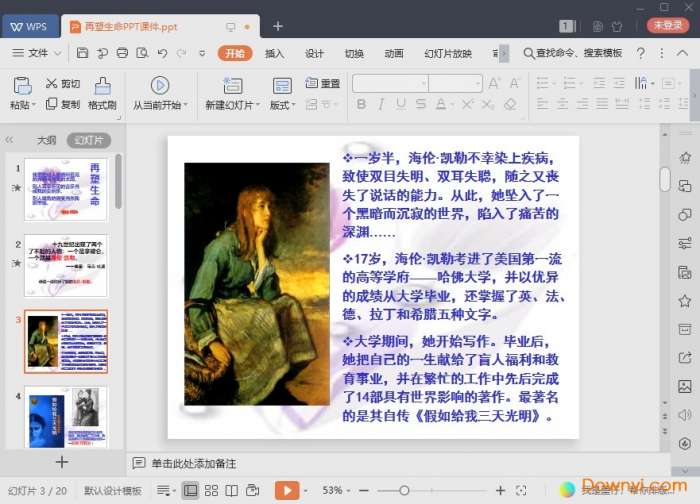Open picture tool in right sidebar

[x=684, y=386]
